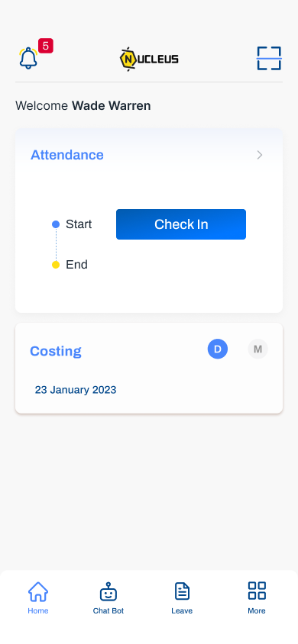
Task: Open the QR scanner icon
Action: point(269,58)
